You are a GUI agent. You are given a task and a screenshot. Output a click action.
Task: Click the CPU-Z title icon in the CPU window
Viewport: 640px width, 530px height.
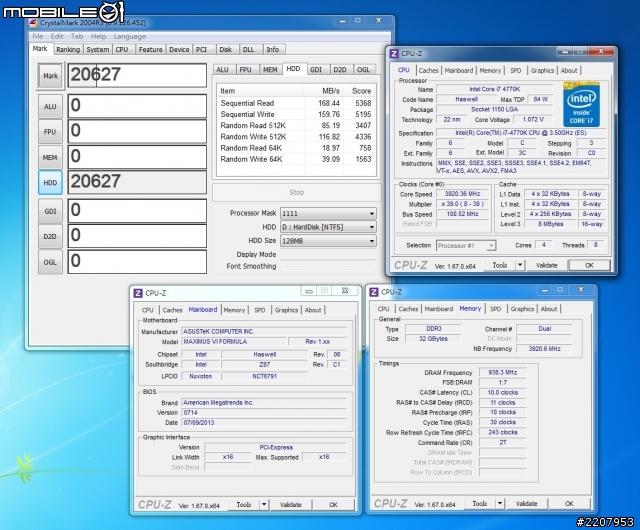tap(394, 53)
